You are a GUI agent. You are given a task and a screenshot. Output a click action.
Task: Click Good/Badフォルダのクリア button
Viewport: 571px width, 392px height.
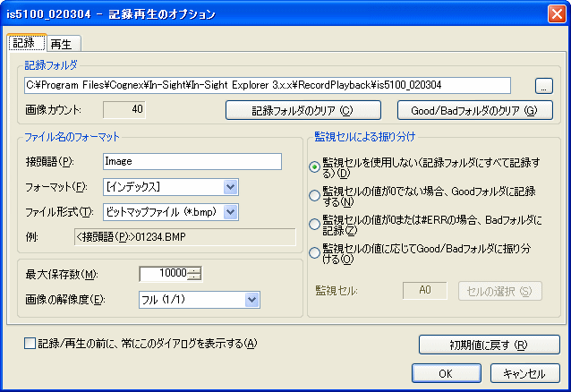(474, 110)
